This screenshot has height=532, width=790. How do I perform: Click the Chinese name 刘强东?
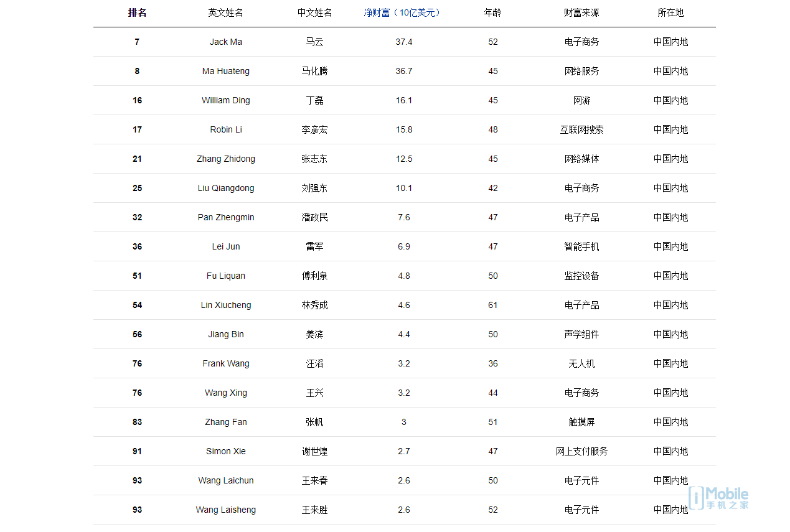click(315, 188)
